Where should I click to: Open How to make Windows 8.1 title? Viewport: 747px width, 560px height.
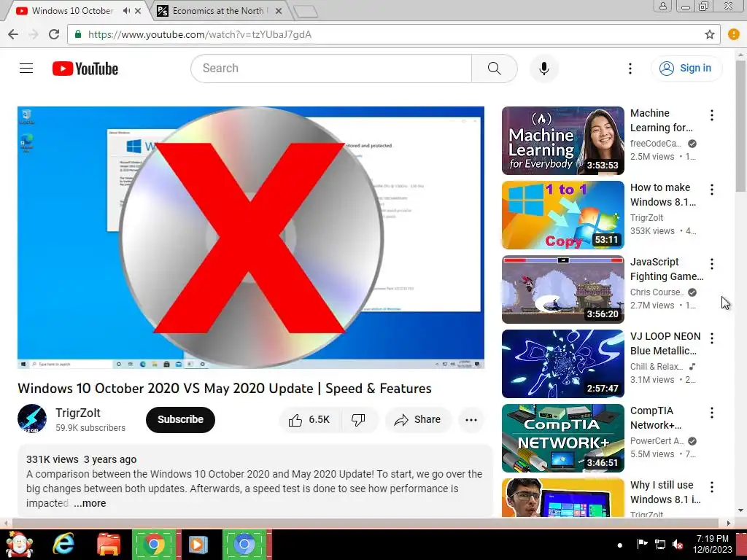[x=662, y=195]
